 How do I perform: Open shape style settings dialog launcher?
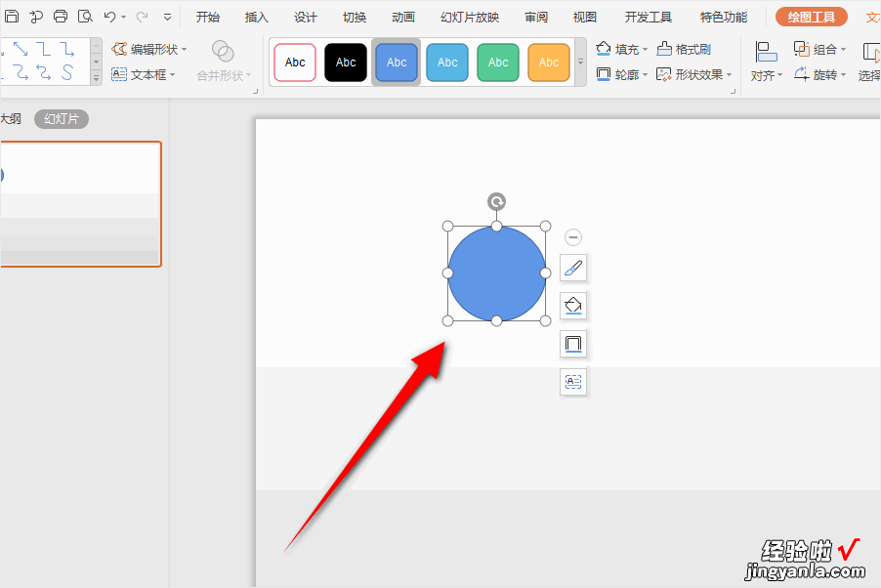[x=733, y=91]
